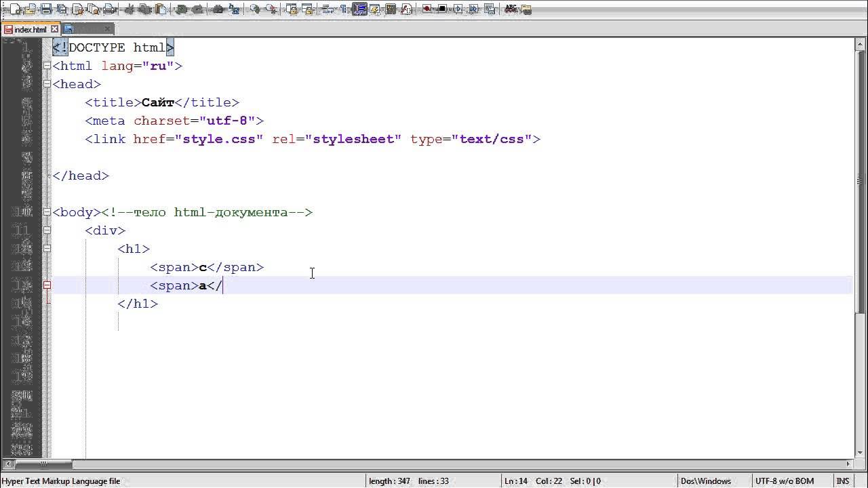Collapse the body tag fold marker
Viewport: 868px width, 488px height.
(x=47, y=212)
